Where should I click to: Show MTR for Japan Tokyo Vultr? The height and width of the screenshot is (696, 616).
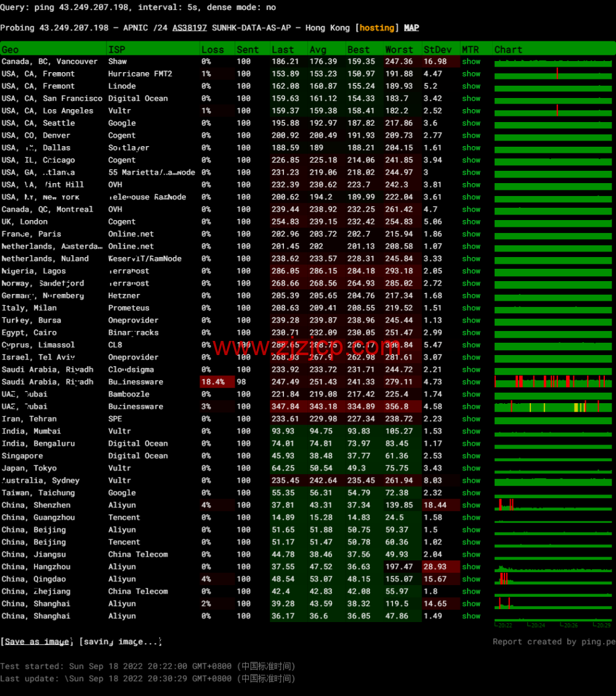[471, 469]
